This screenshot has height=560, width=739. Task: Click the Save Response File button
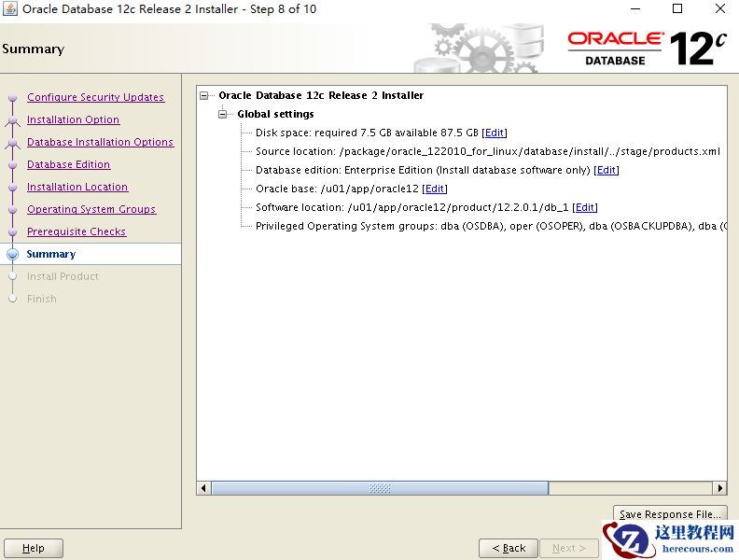click(x=670, y=514)
